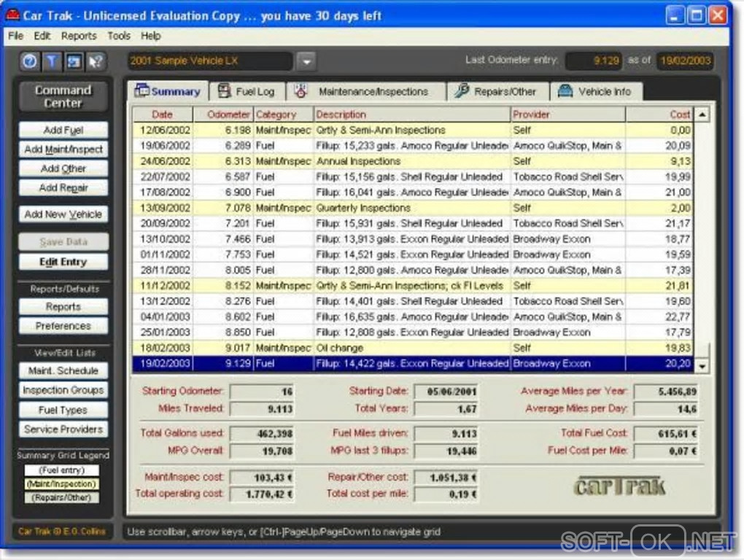Open the Service Providers list
Screen dimensions: 744x560
pyautogui.click(x=63, y=429)
